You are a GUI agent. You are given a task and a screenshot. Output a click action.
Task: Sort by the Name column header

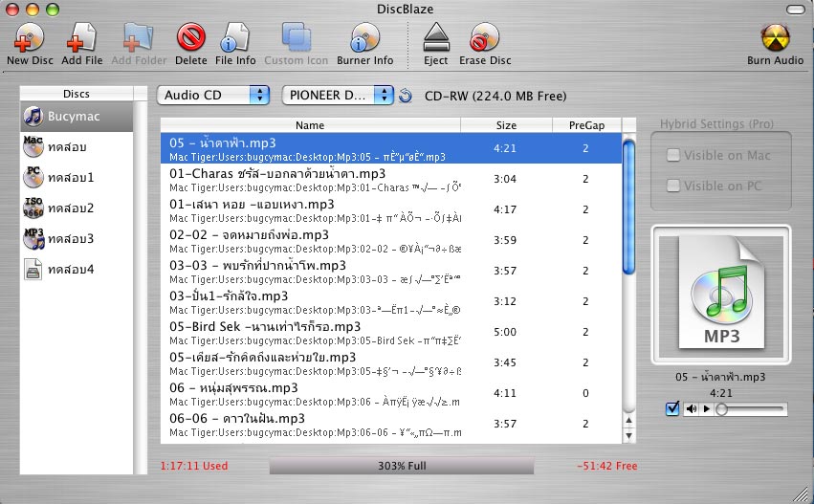[x=310, y=125]
